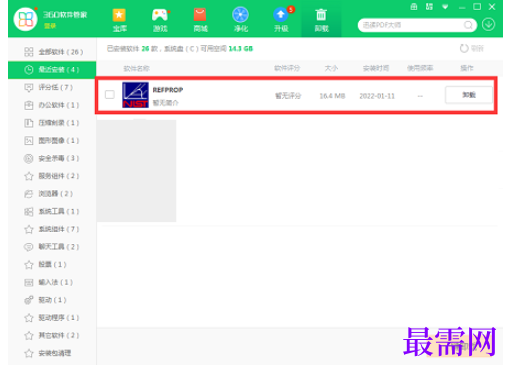Check the REFPROP checkbox
The width and height of the screenshot is (515, 373).
pyautogui.click(x=110, y=95)
